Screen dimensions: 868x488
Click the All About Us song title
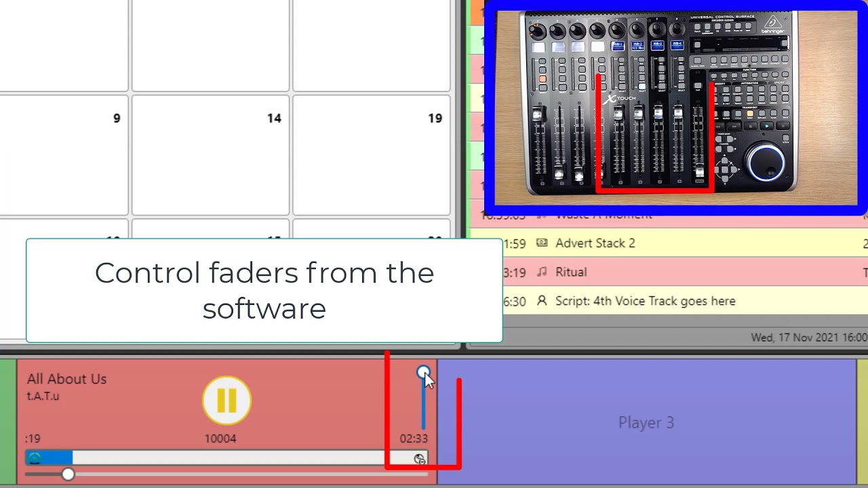tap(66, 379)
